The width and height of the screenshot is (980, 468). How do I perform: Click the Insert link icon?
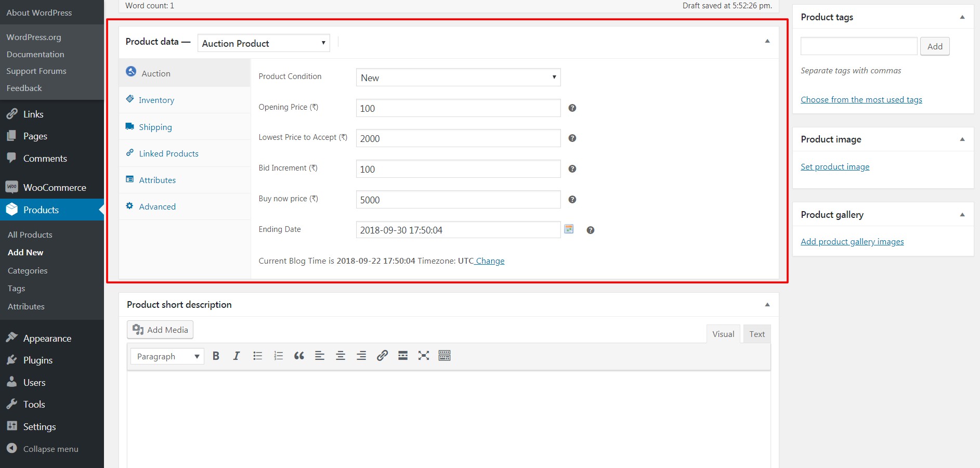(382, 356)
